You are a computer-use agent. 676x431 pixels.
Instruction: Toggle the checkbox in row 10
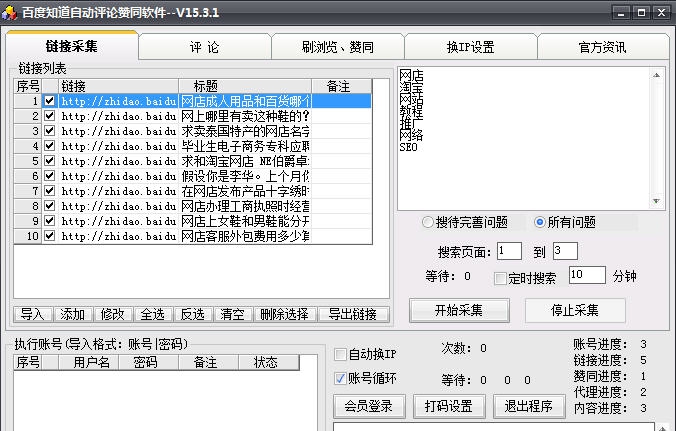tap(50, 236)
